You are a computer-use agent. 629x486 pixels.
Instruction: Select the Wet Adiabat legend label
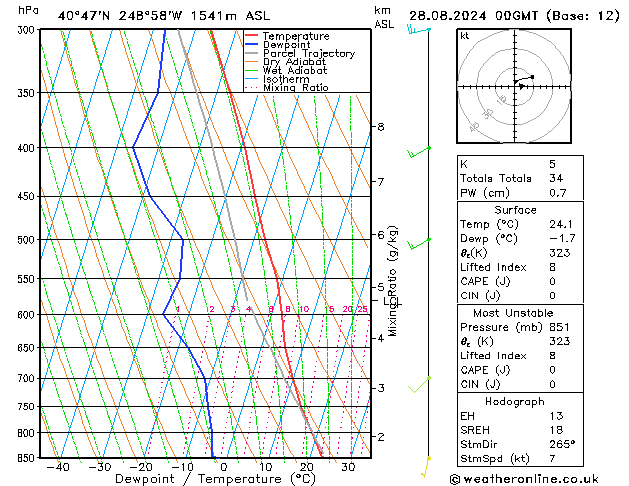295,70
